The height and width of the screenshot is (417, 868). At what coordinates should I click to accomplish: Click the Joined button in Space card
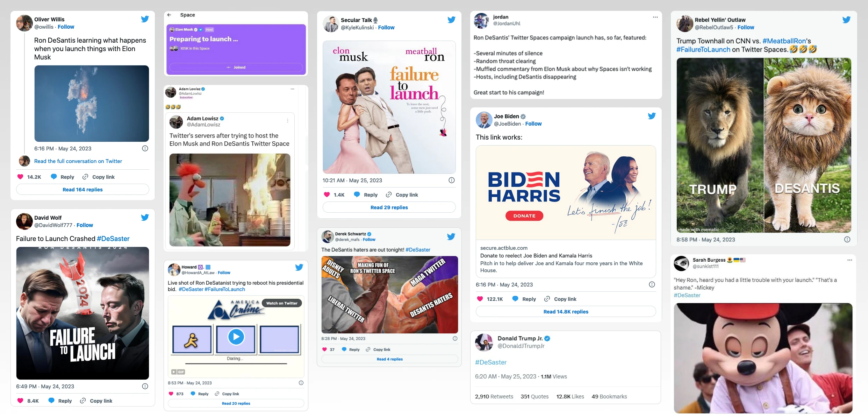click(236, 67)
